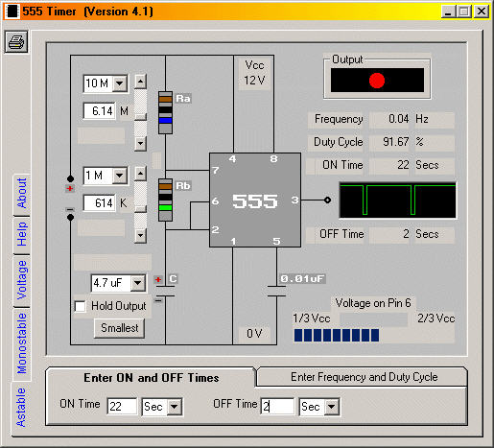Open the OFF Time Sec unit dropdown

pos(332,407)
